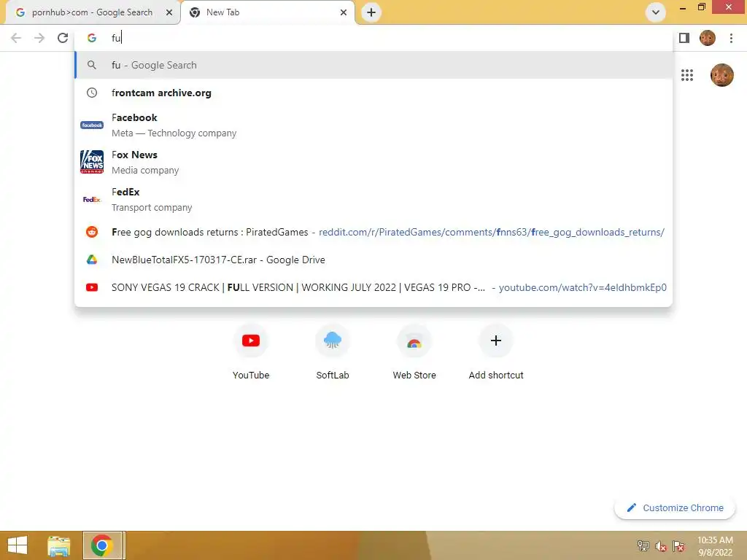Open the YouTube shortcut tile

(x=251, y=352)
